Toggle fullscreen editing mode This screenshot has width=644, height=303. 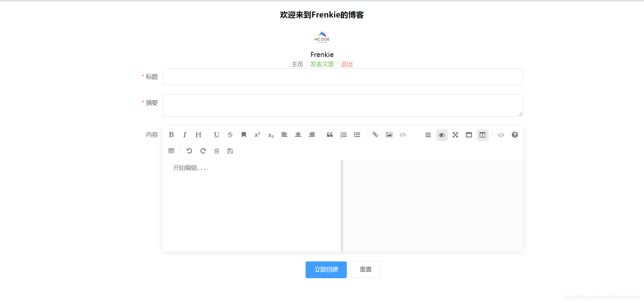click(455, 135)
